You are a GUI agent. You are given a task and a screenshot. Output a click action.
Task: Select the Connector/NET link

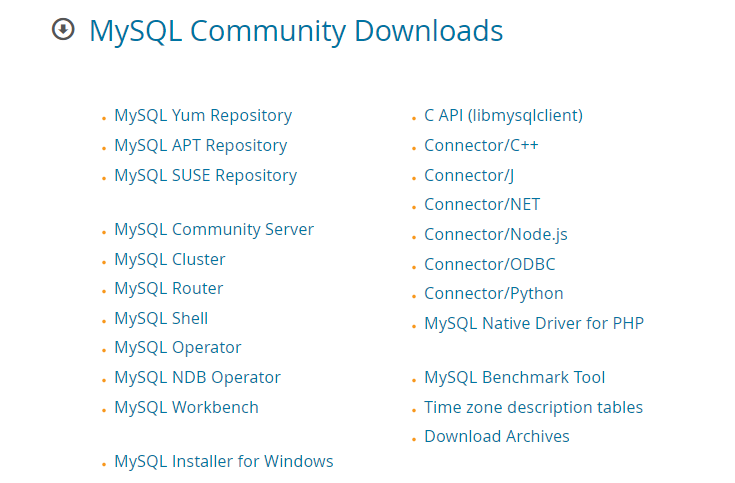point(482,204)
